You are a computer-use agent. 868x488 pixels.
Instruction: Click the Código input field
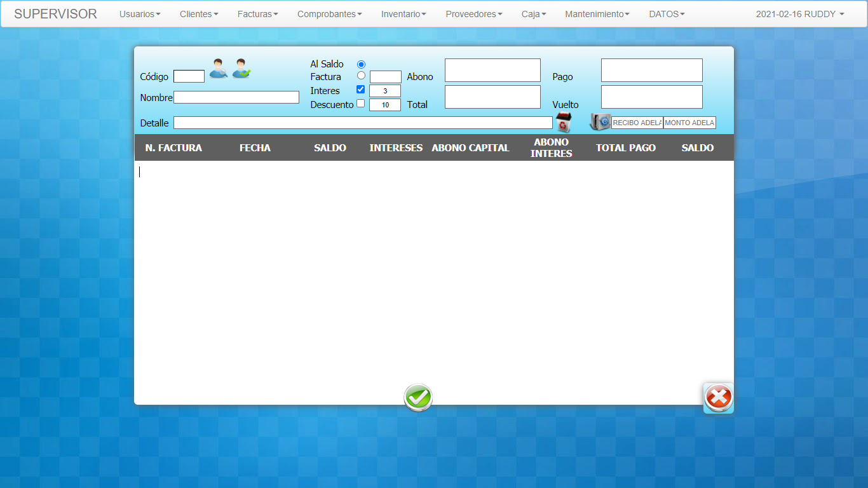(x=189, y=76)
